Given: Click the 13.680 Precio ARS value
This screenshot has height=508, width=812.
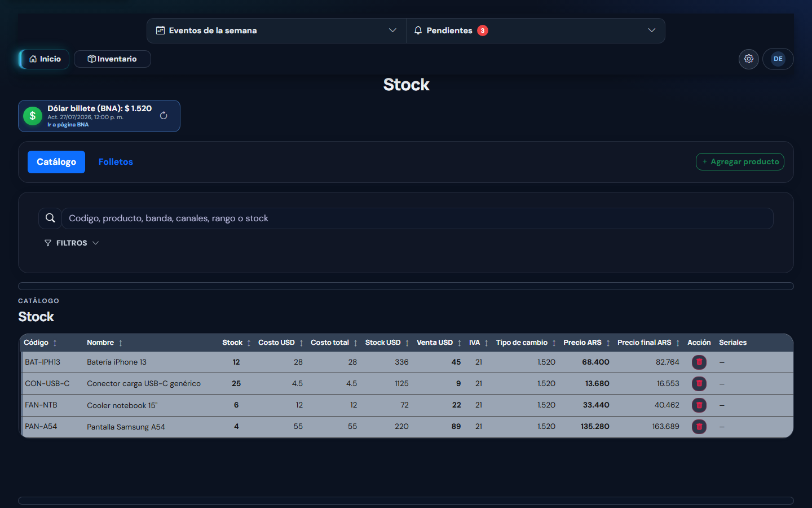Looking at the screenshot, I should tap(597, 383).
